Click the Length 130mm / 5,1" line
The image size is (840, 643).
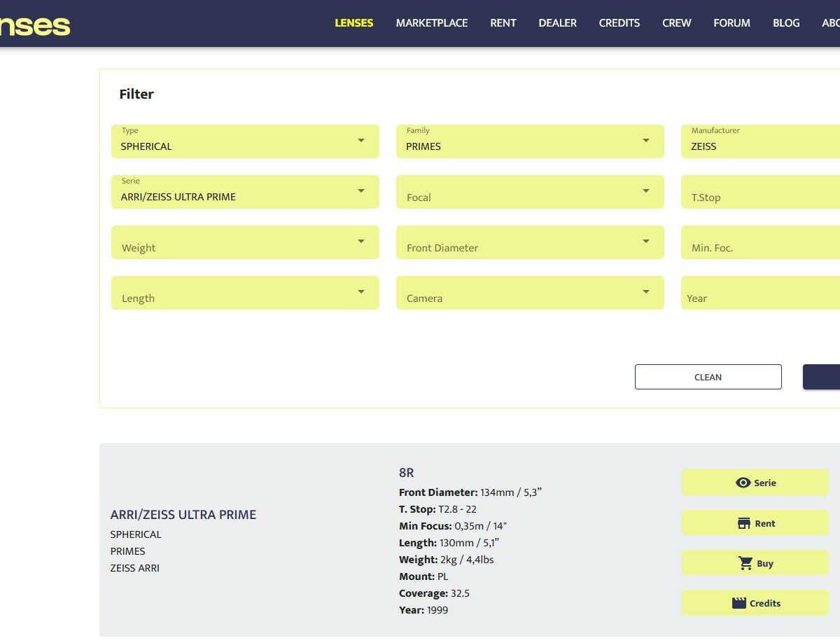coord(449,543)
